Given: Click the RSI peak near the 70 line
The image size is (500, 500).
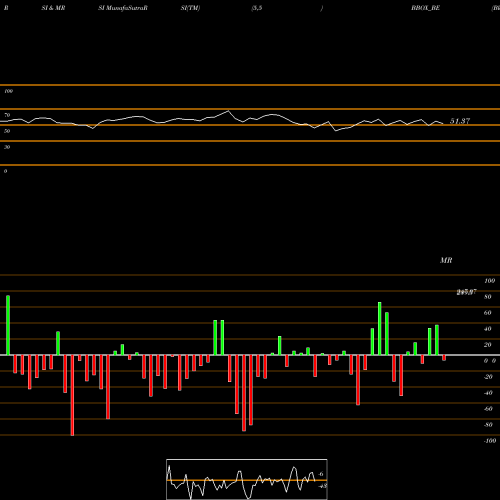Looking at the screenshot, I should pos(228,111).
